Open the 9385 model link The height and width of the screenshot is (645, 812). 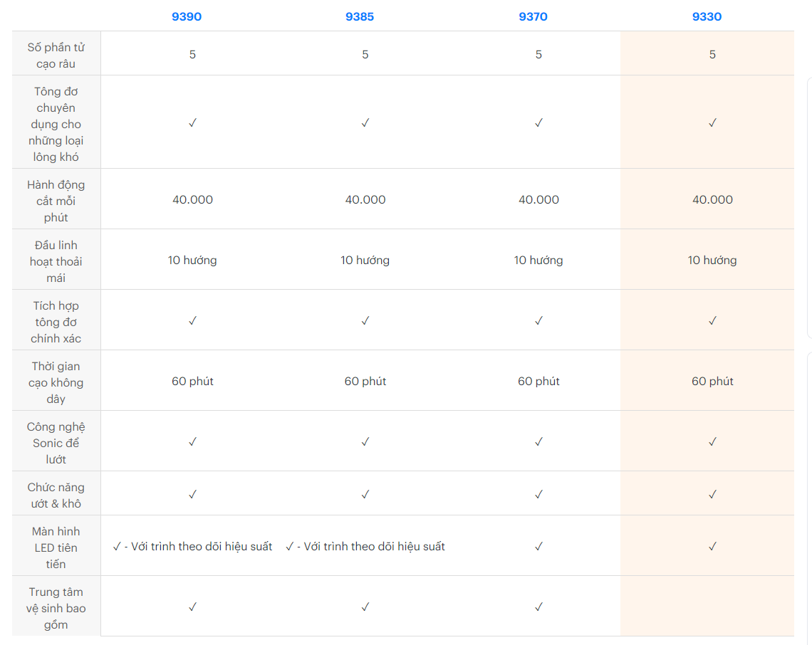coord(360,16)
